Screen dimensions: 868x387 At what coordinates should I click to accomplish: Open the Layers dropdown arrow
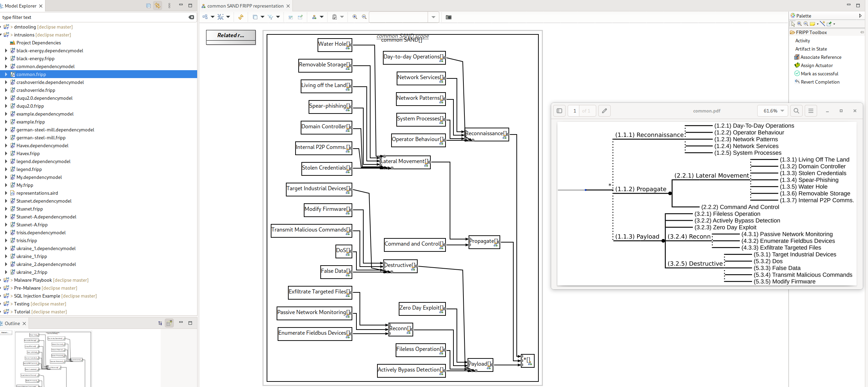click(x=262, y=17)
